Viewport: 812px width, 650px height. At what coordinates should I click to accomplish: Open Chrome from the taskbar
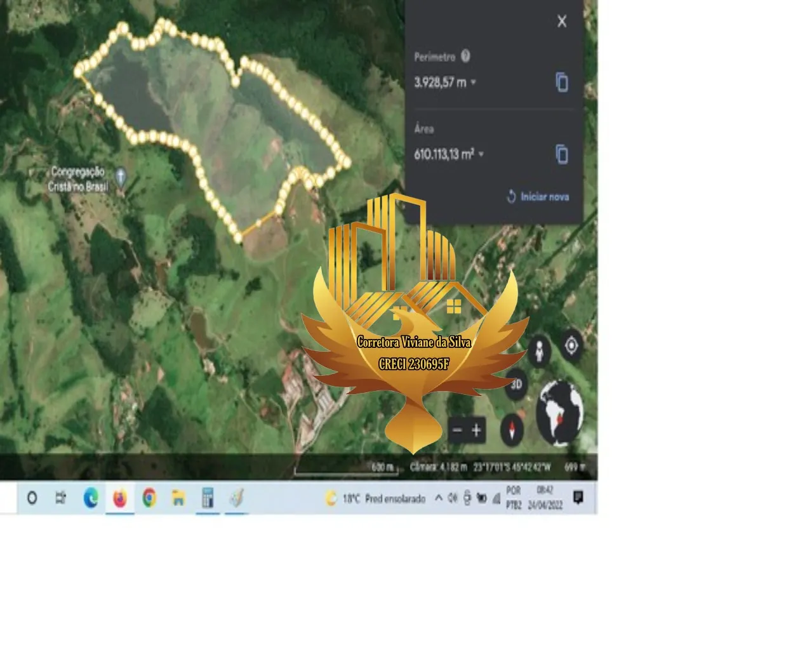(149, 498)
